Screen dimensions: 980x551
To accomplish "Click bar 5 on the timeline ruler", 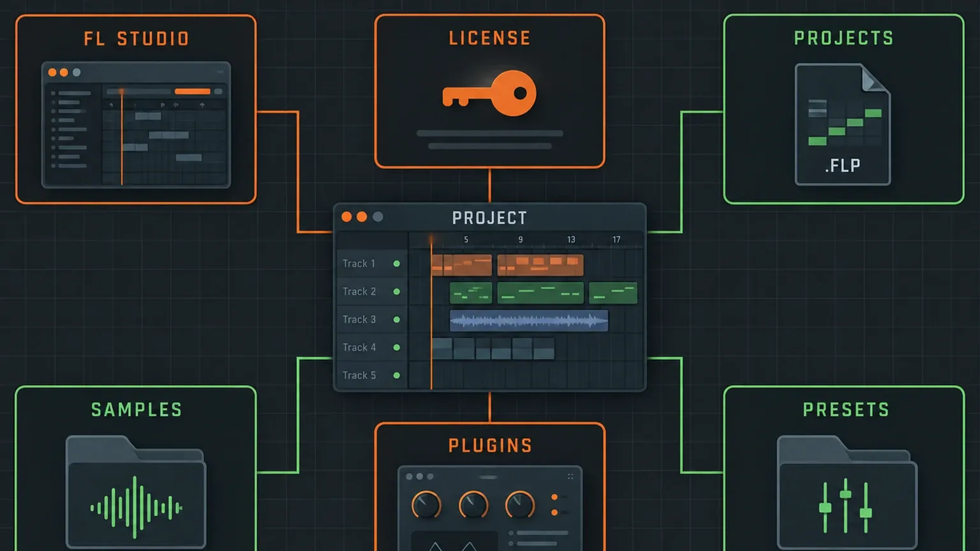I will 466,240.
